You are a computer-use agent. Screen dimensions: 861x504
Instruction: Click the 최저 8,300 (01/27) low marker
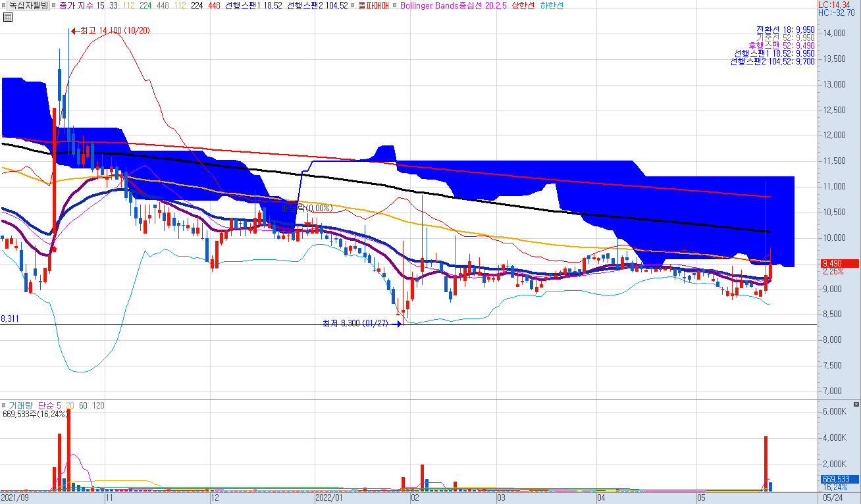(x=363, y=323)
